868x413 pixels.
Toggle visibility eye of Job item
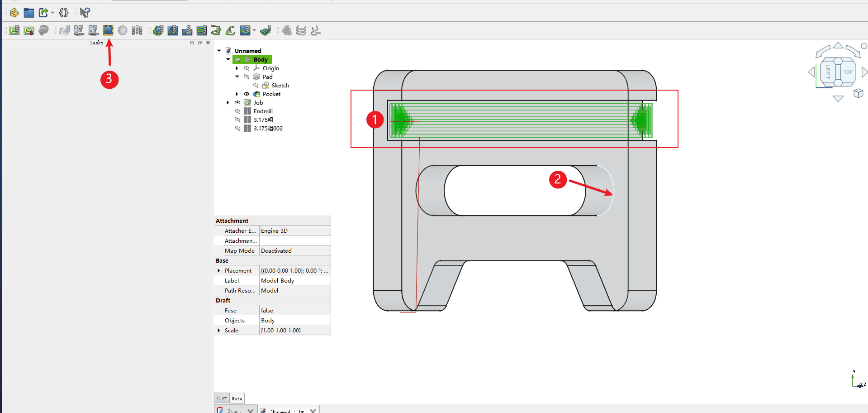click(x=237, y=103)
